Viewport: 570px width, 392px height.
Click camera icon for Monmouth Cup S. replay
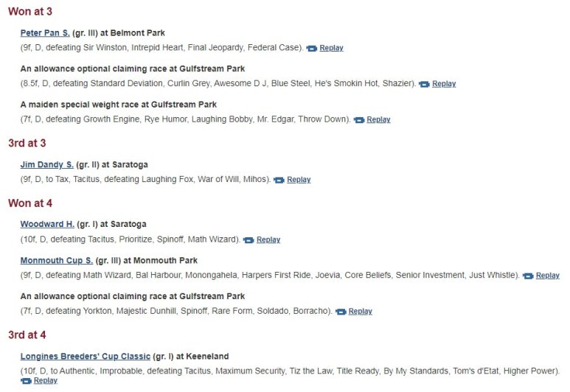pos(528,276)
